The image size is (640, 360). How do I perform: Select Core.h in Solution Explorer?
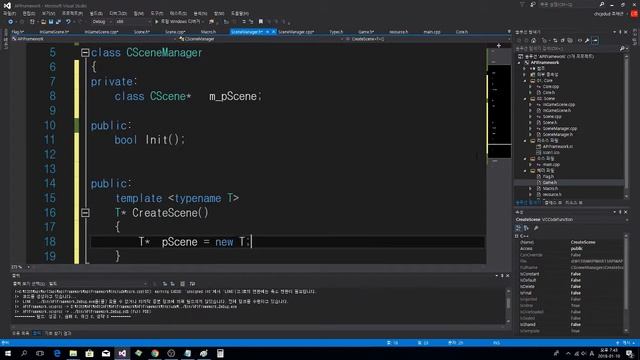[549, 93]
